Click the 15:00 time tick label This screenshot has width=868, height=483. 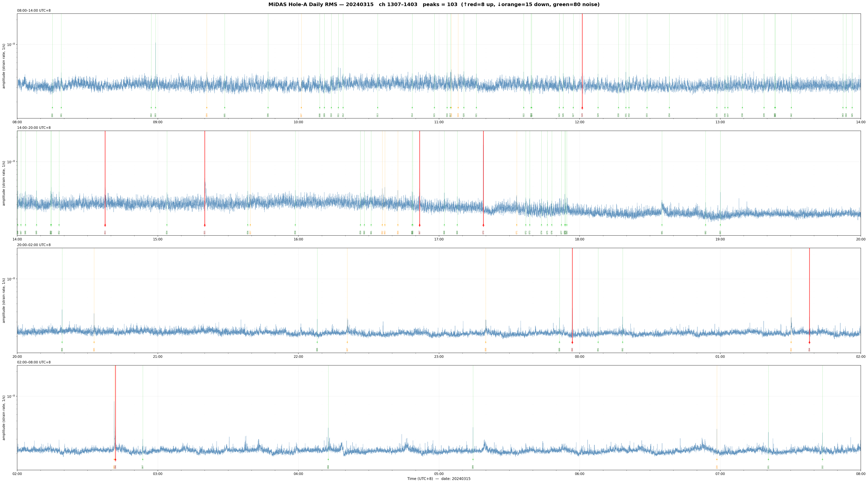pyautogui.click(x=158, y=239)
